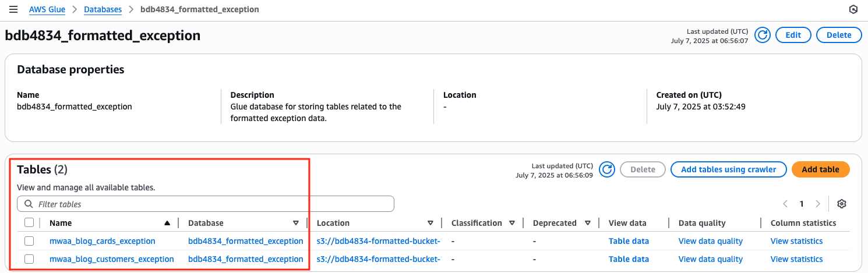Go to Databases breadcrumb link
This screenshot has height=273, width=868.
pyautogui.click(x=103, y=10)
